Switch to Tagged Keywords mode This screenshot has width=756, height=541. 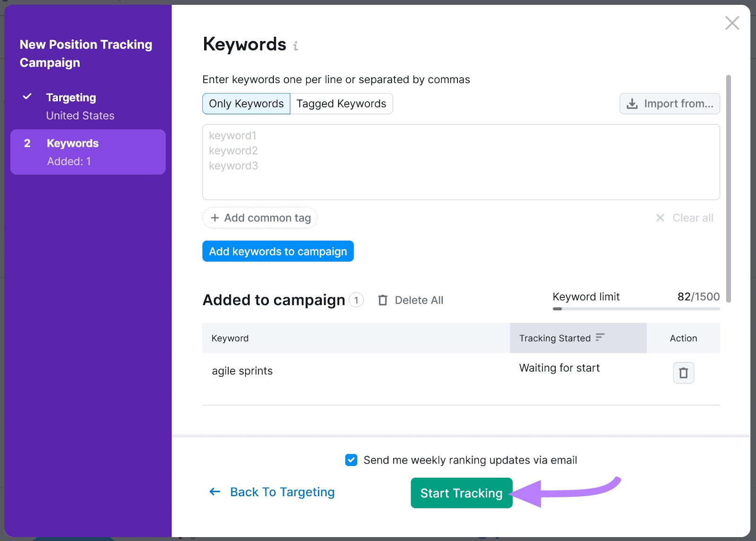pos(341,104)
